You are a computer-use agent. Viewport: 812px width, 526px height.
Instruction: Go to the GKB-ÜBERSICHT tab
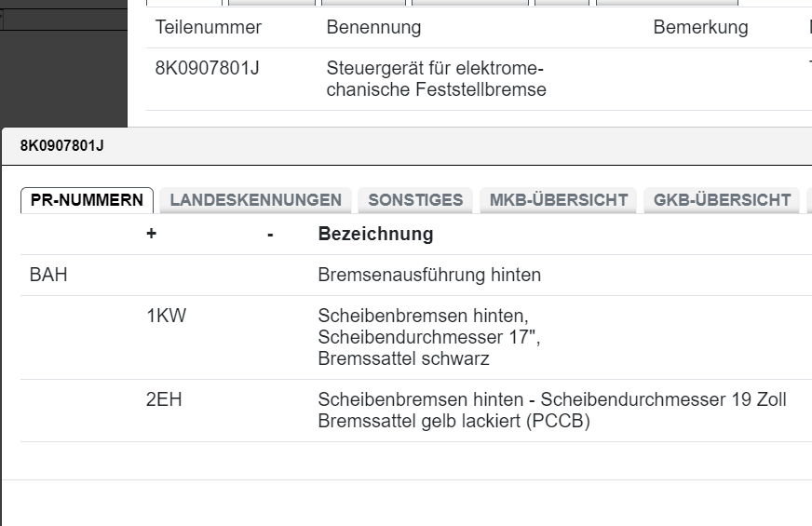(722, 200)
